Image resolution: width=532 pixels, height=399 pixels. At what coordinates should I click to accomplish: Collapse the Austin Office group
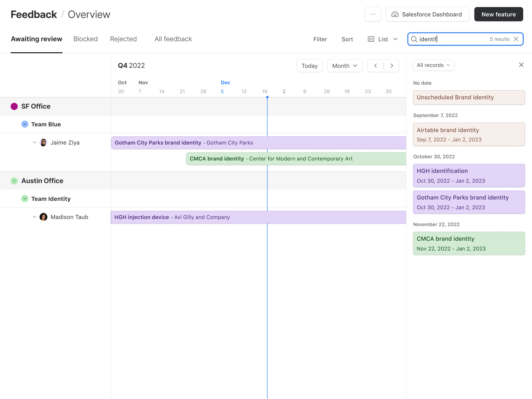tap(14, 181)
